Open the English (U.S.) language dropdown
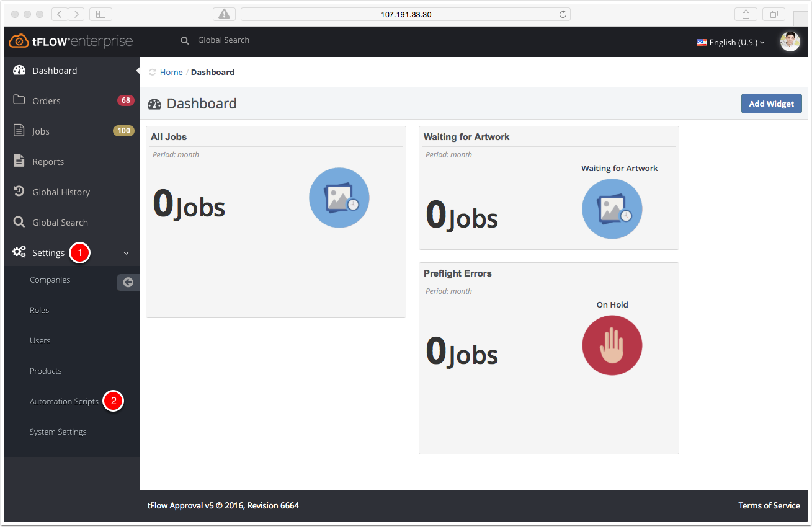 pyautogui.click(x=731, y=42)
